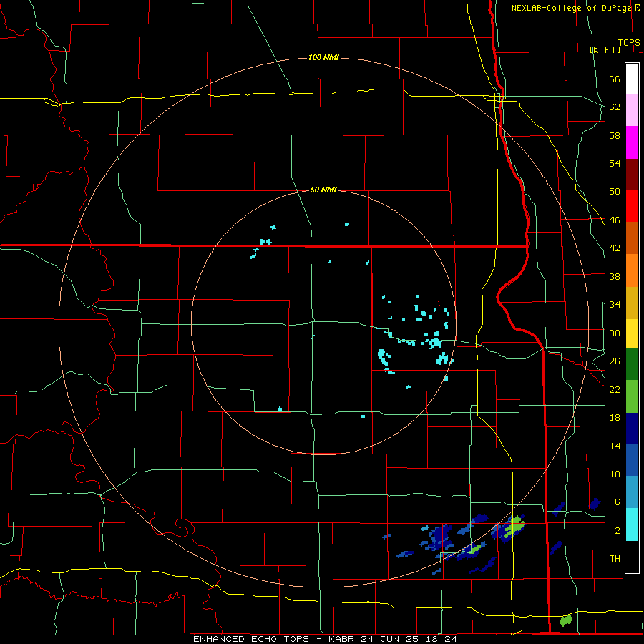Click the 50 NMI range ring label
644x644 pixels.
(x=323, y=190)
